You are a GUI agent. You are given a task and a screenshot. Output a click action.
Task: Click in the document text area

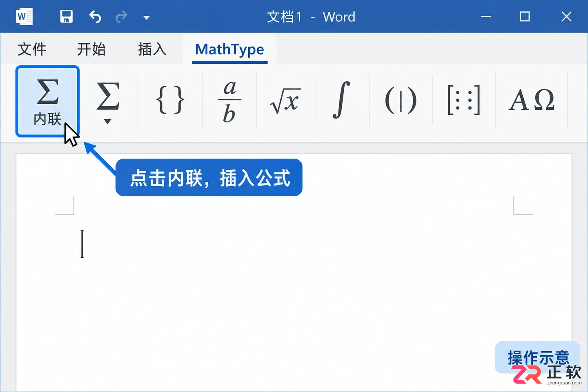tap(294, 272)
